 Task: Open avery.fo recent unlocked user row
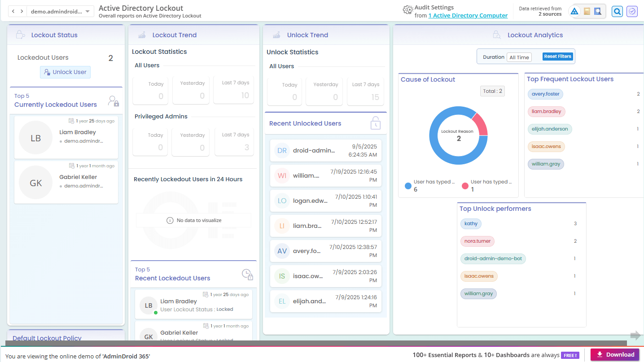coord(326,251)
